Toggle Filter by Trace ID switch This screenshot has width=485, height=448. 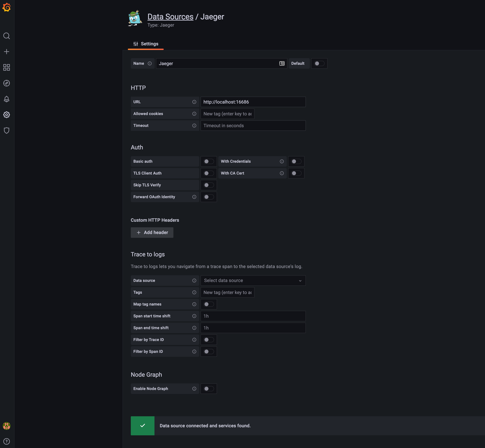point(208,339)
